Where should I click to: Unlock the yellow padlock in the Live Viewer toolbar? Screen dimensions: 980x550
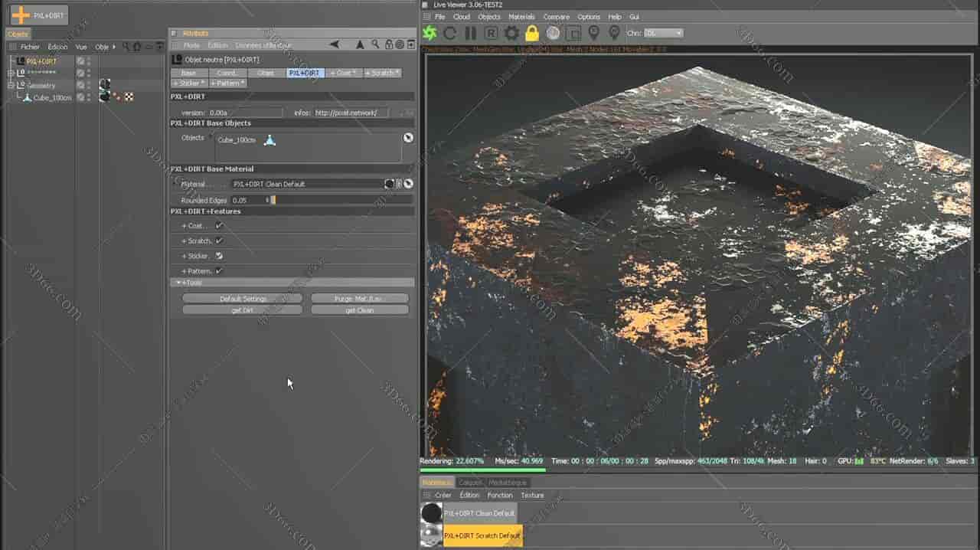[533, 33]
